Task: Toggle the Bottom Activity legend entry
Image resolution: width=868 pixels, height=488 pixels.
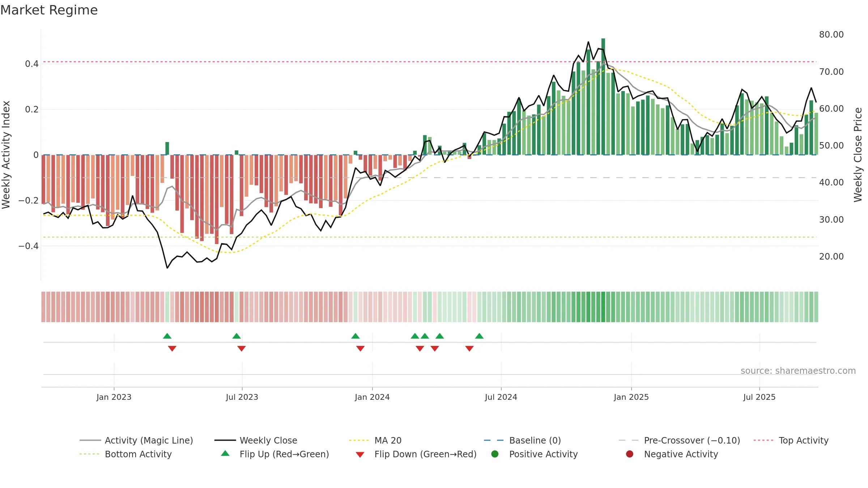Action: 125,454
